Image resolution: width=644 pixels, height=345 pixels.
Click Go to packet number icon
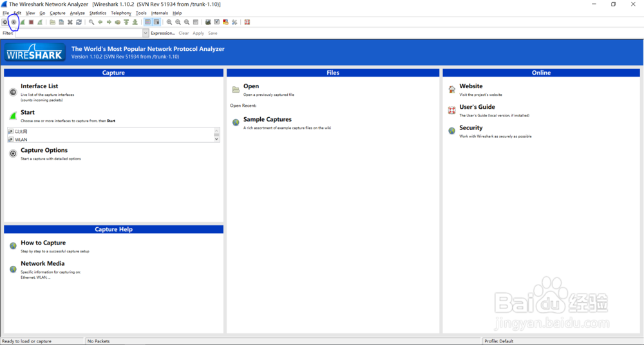pyautogui.click(x=117, y=22)
